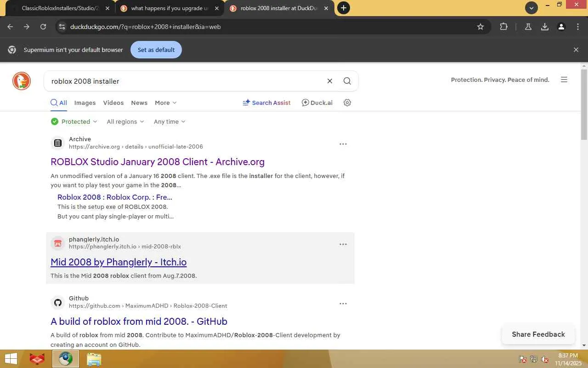Dismiss the default browser notification bar
This screenshot has height=368, width=588.
click(576, 50)
